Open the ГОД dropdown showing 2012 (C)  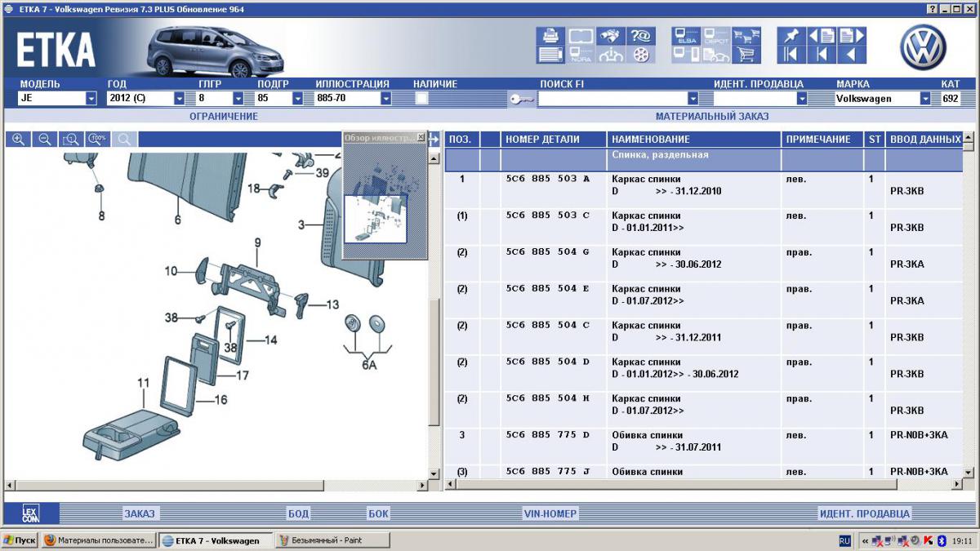pos(180,99)
